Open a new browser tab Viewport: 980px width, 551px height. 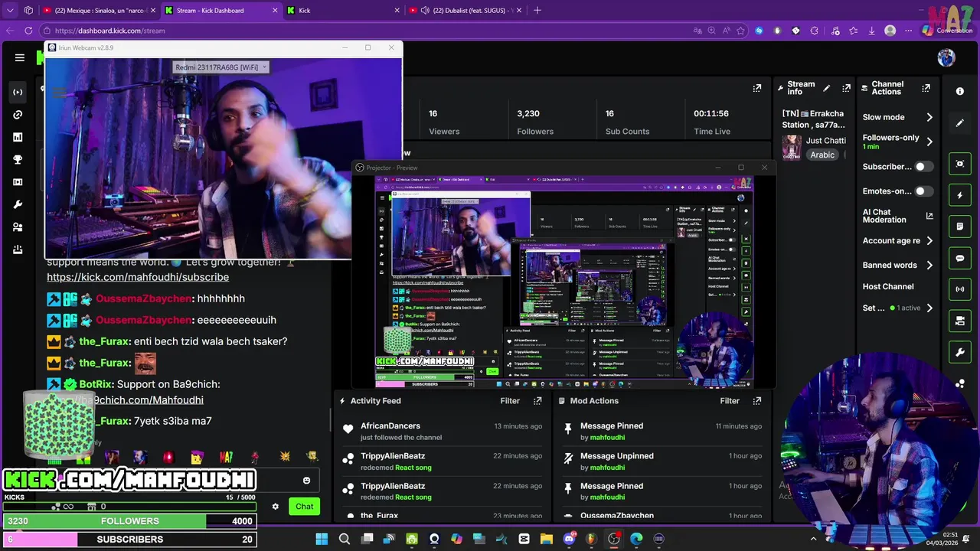(x=537, y=11)
